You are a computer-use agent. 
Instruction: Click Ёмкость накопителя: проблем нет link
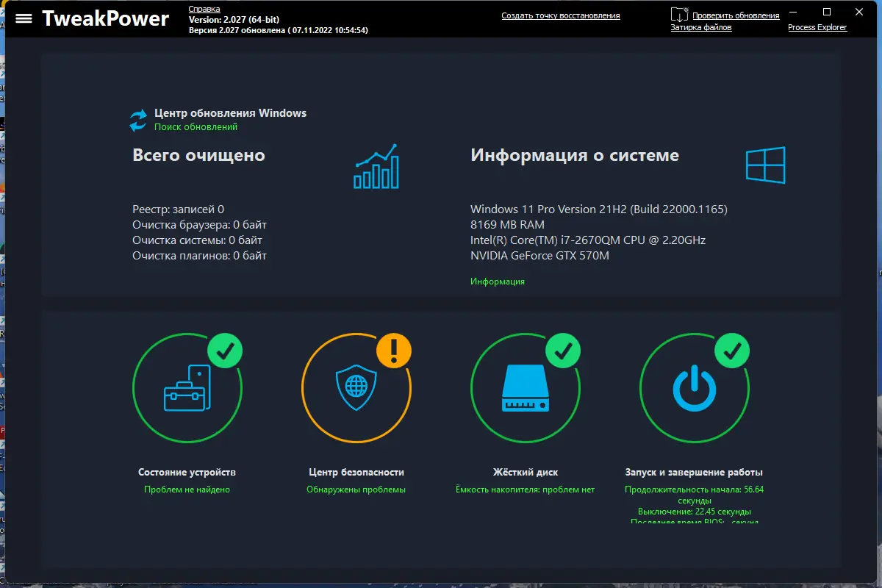[525, 490]
